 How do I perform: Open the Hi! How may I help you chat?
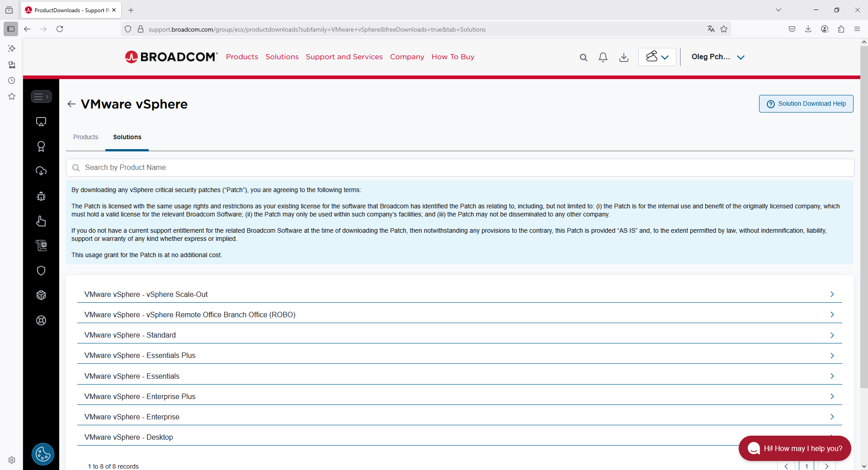point(795,448)
